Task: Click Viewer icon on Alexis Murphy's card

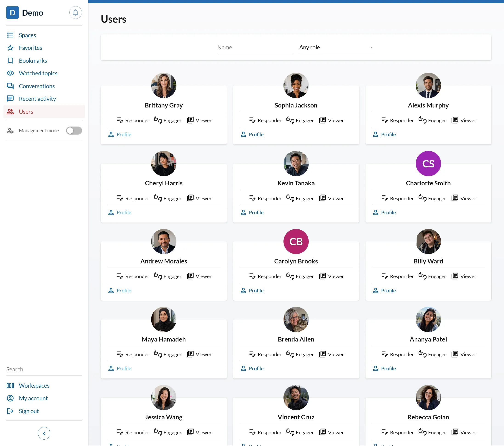Action: 455,120
